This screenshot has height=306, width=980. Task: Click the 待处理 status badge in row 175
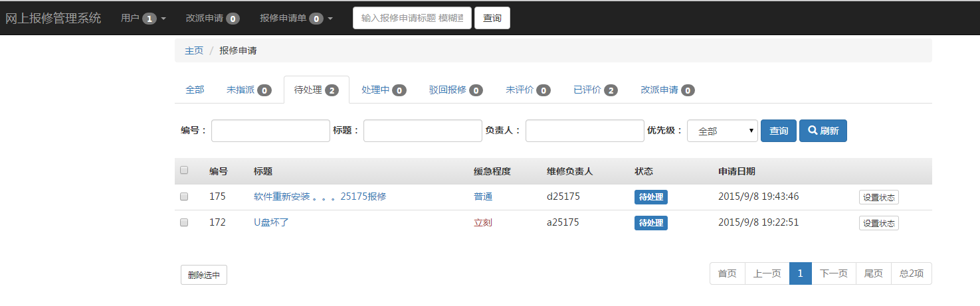point(651,197)
